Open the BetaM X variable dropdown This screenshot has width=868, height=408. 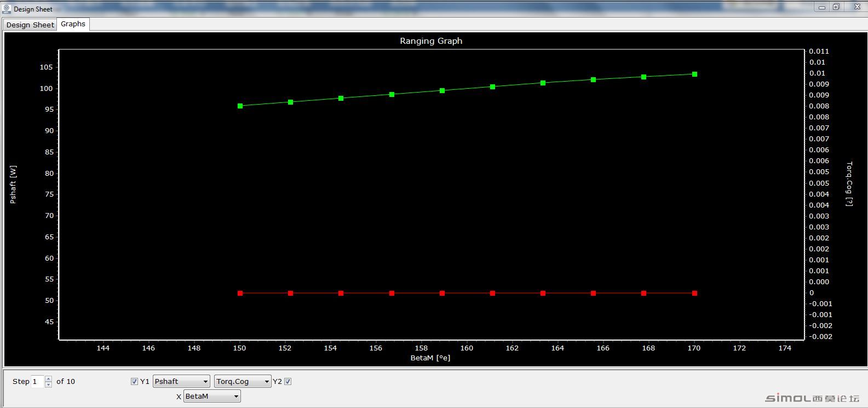point(212,396)
